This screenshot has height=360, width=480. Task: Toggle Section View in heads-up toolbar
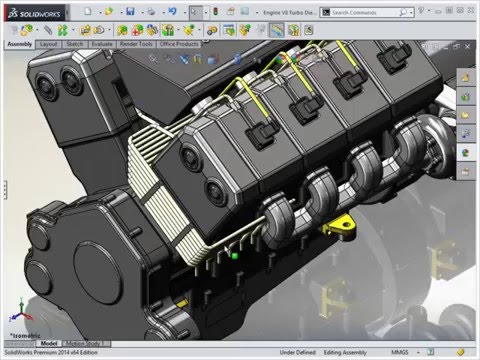pyautogui.click(x=198, y=59)
